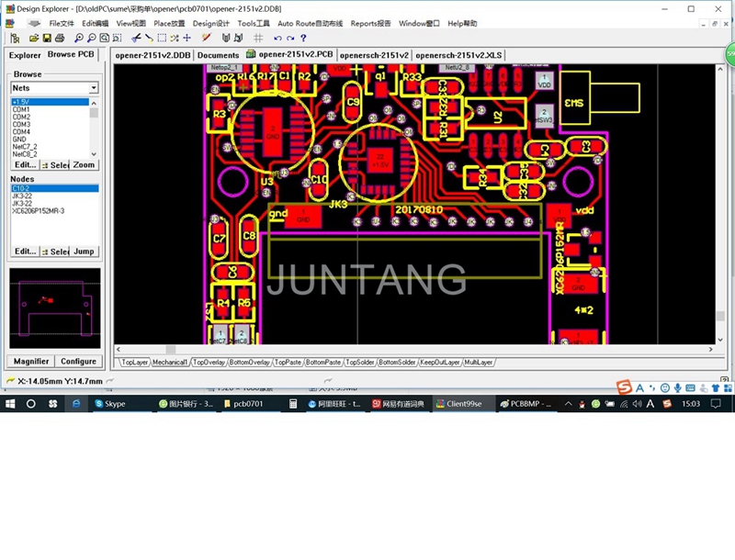Click the Configure button

tap(78, 362)
